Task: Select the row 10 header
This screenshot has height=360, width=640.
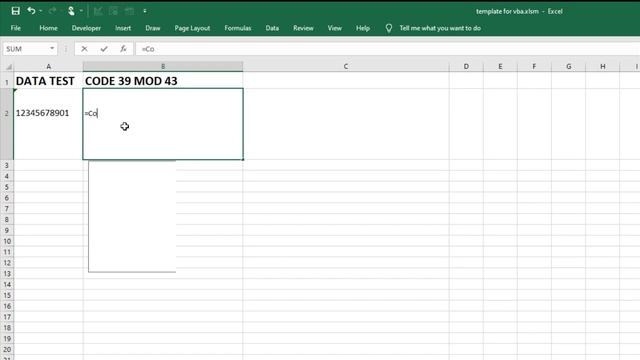Action: [x=7, y=241]
